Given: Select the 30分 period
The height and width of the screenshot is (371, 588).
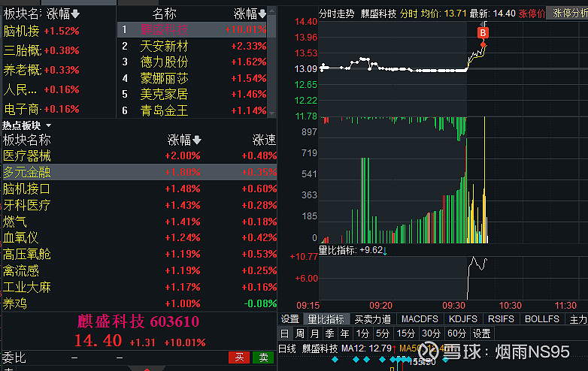Looking at the screenshot, I should pos(431,333).
